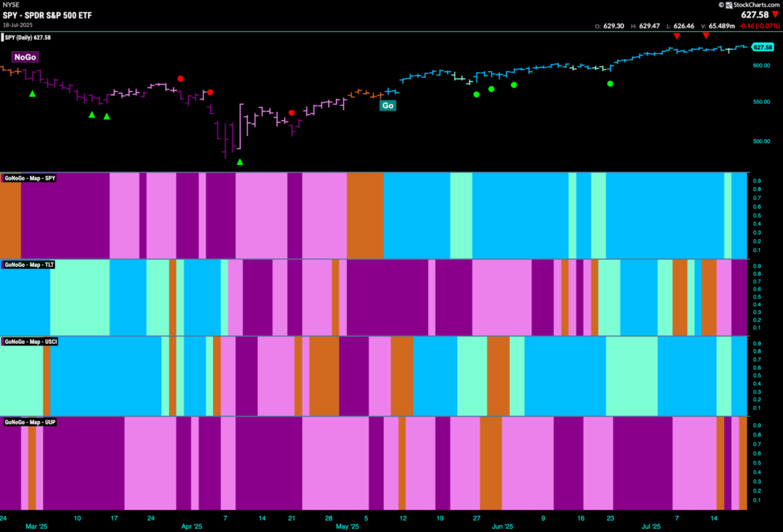Click the Jul '25 date axis label

[x=651, y=527]
